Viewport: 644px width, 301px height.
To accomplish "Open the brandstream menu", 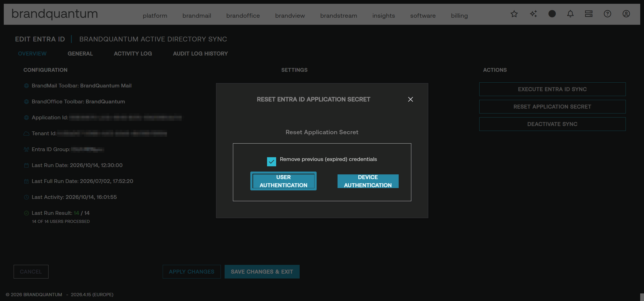I will coord(339,16).
